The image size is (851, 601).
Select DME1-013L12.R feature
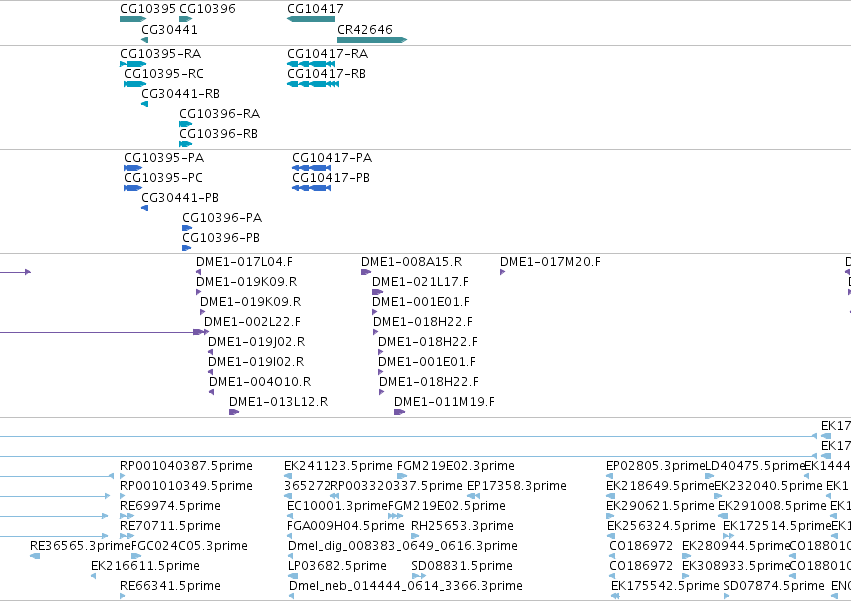tap(234, 412)
